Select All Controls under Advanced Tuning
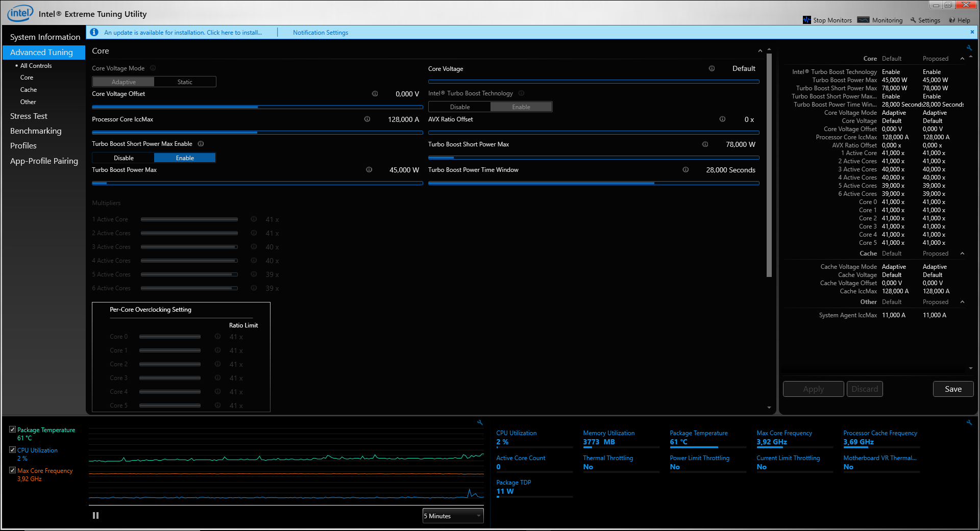This screenshot has height=531, width=980. click(36, 66)
